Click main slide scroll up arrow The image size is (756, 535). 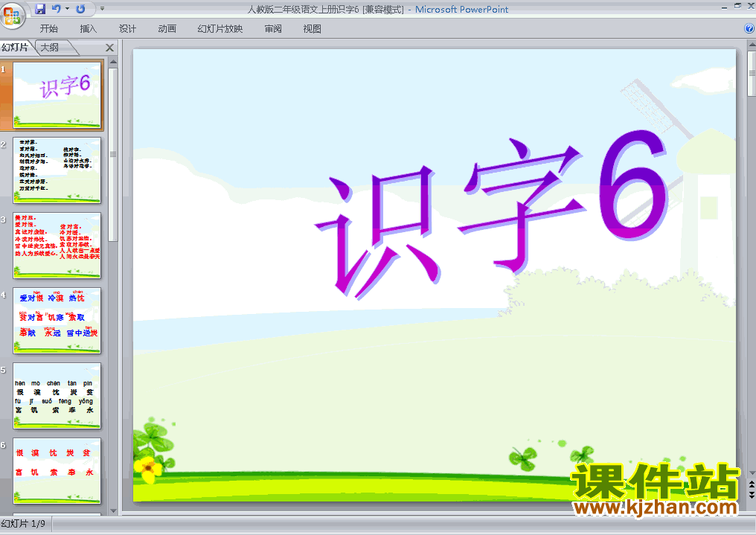tap(752, 45)
